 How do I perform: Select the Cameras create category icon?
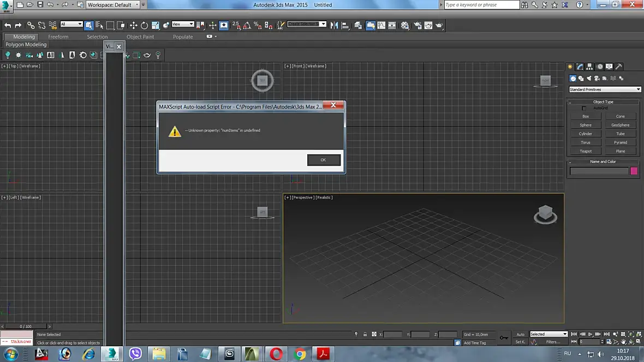click(597, 79)
